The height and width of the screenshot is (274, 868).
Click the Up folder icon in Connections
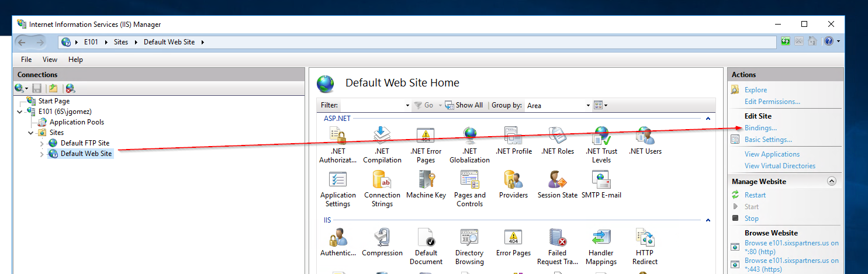pos(53,88)
